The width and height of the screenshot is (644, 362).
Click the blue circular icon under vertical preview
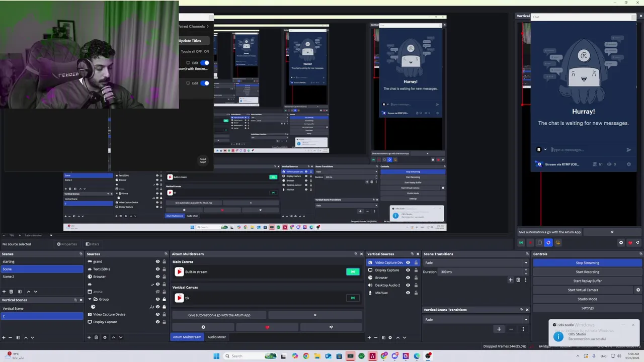(548, 243)
